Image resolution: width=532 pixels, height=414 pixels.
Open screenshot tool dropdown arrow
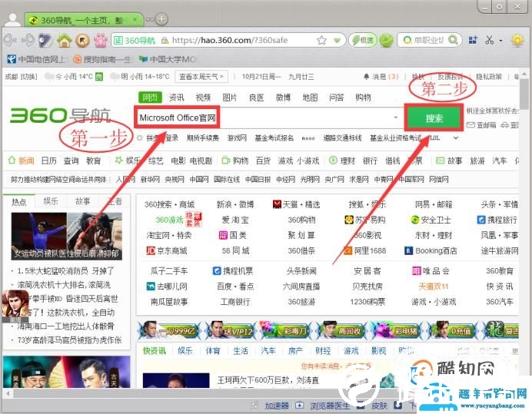500,41
